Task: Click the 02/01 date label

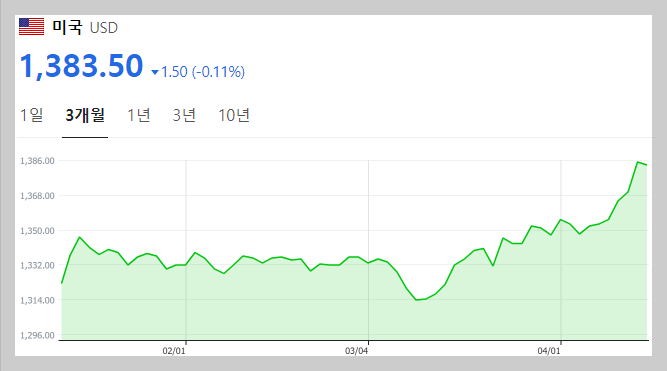Action: coord(174,351)
